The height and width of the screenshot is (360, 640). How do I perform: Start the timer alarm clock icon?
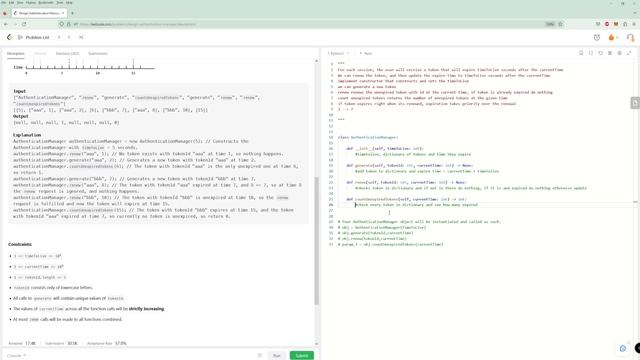(597, 38)
